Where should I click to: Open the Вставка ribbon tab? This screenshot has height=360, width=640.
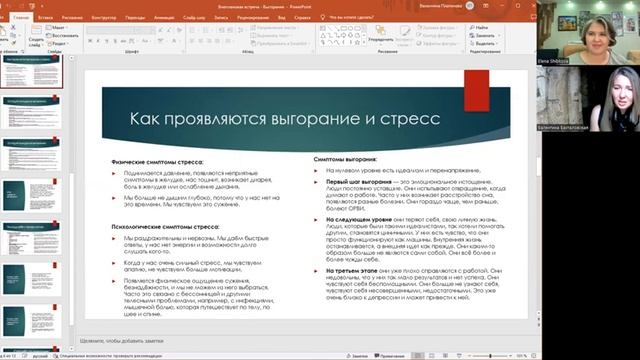pyautogui.click(x=45, y=18)
